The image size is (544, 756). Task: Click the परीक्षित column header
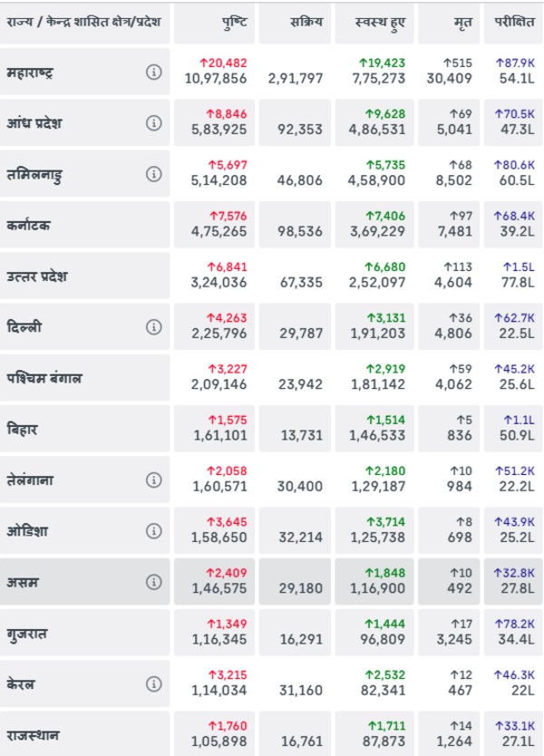(x=513, y=20)
